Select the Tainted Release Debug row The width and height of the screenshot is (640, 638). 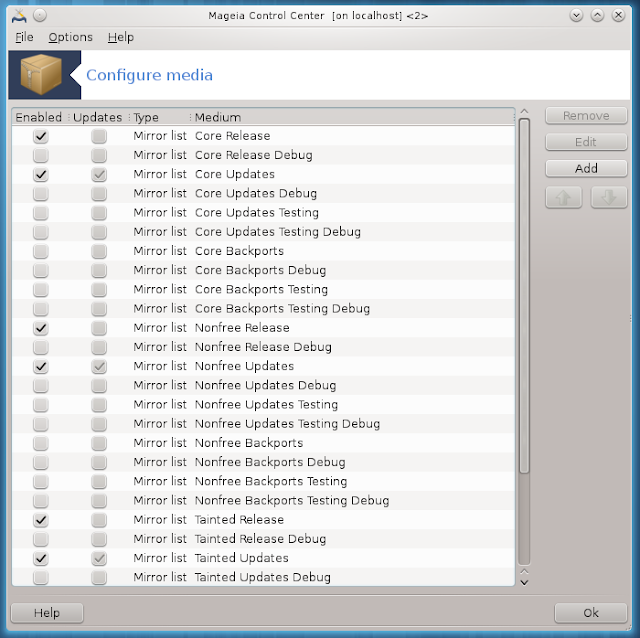point(263,539)
